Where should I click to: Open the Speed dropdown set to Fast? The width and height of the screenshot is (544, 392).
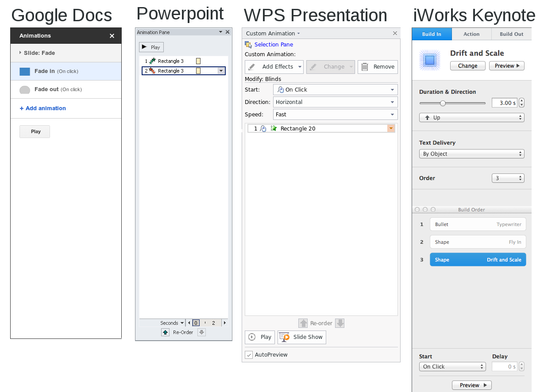coord(335,115)
